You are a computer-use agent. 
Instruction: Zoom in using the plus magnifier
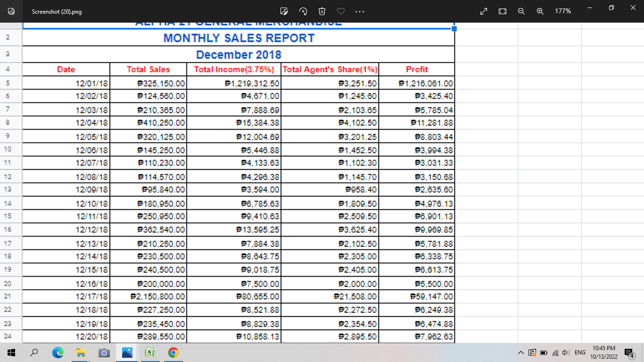[x=540, y=11]
